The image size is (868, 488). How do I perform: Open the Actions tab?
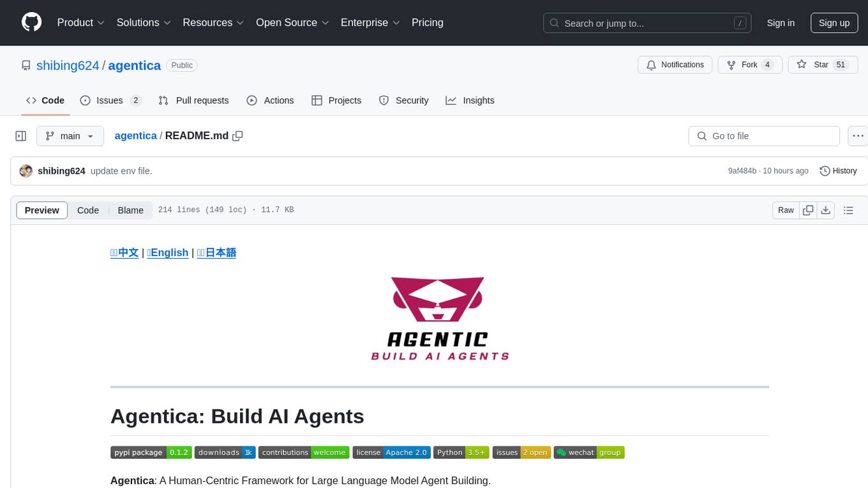click(270, 100)
